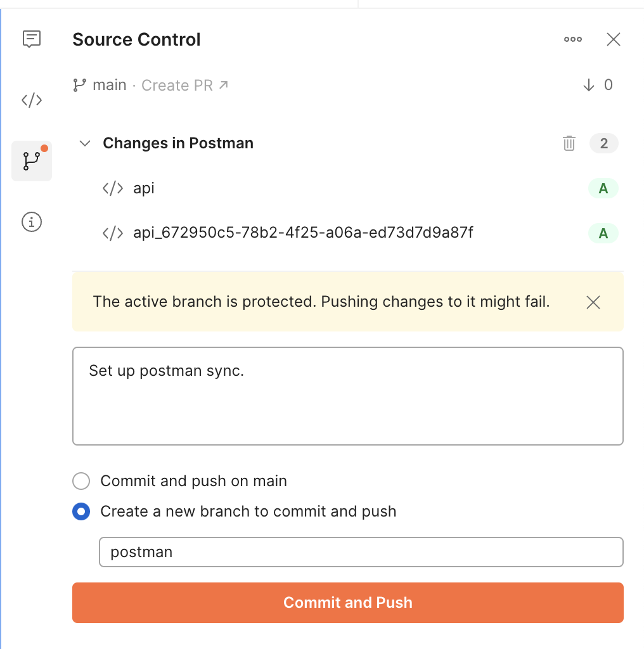644x649 pixels.
Task: Open the Create PR link
Action: (178, 84)
